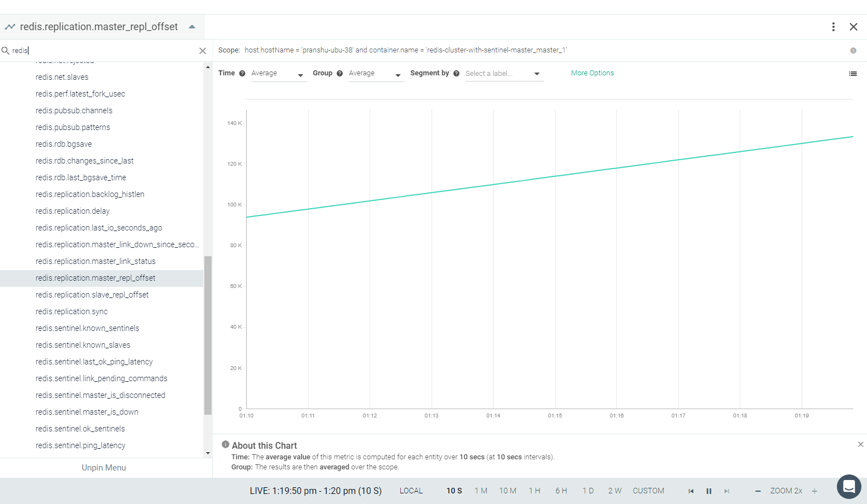This screenshot has width=867, height=504.
Task: Click the Unpin Menu link
Action: [104, 468]
